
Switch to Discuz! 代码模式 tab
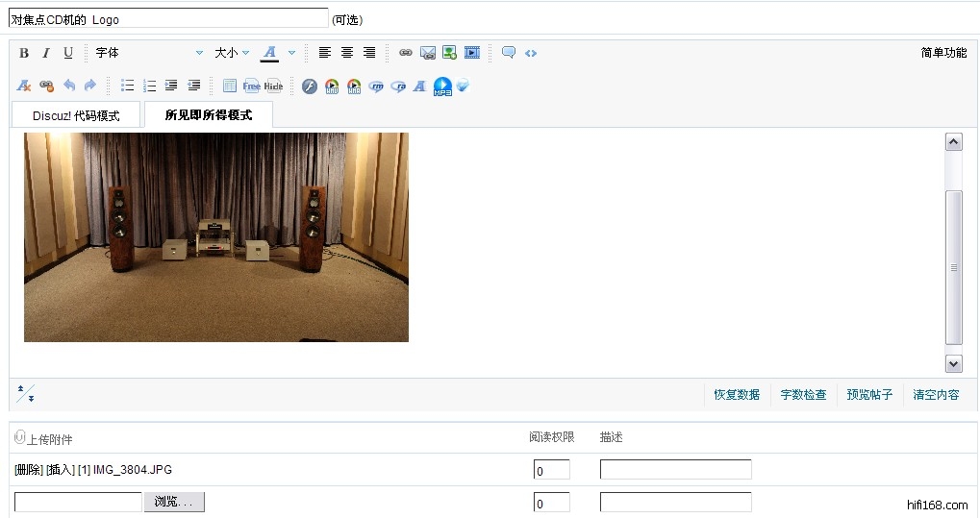76,115
